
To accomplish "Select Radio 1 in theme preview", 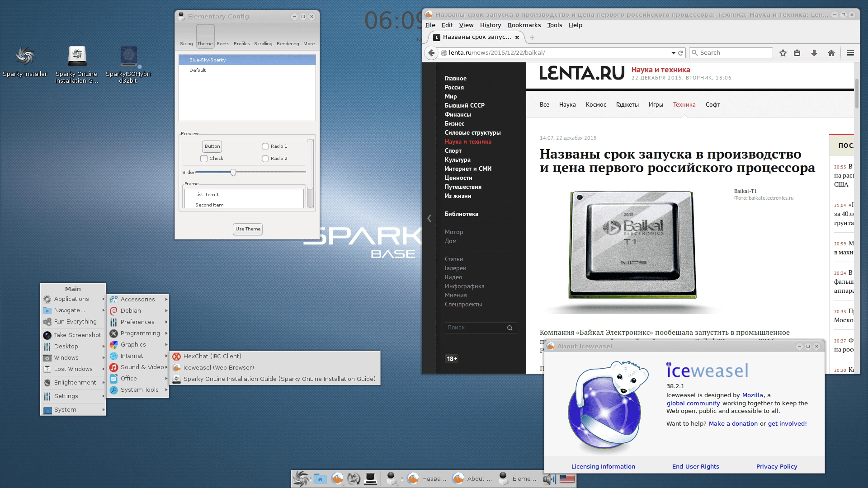I will click(x=265, y=146).
